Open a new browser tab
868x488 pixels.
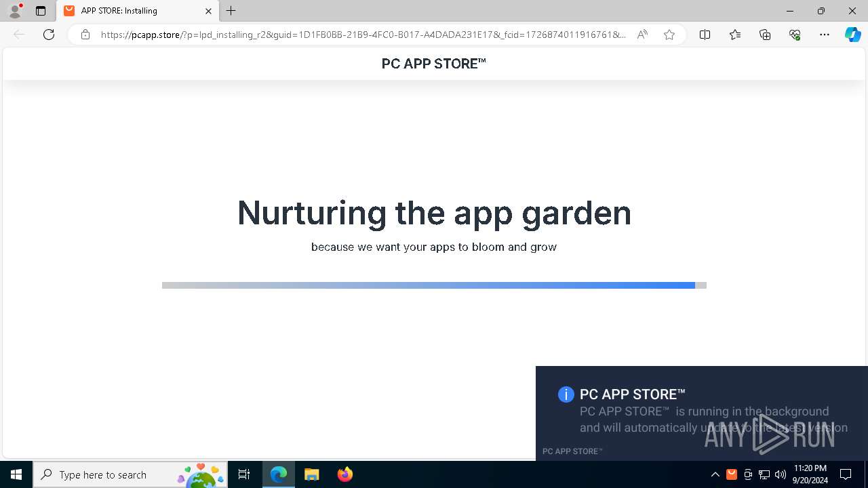pos(231,11)
